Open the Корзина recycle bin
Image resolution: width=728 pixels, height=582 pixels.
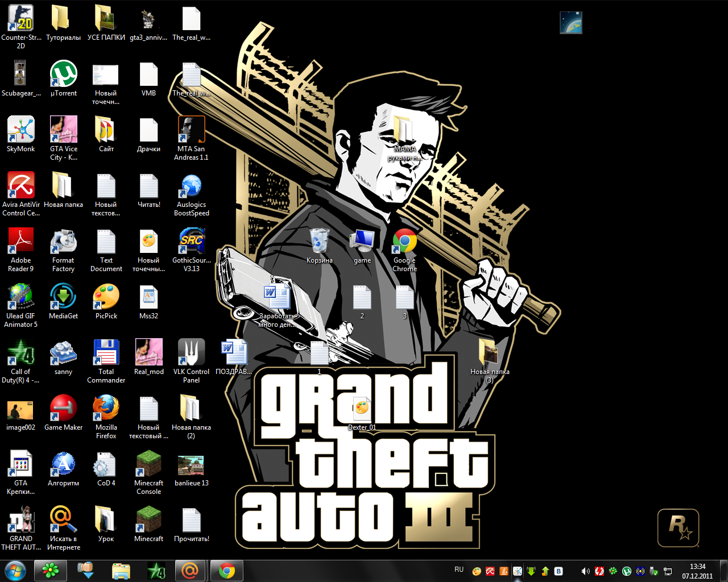tap(319, 242)
